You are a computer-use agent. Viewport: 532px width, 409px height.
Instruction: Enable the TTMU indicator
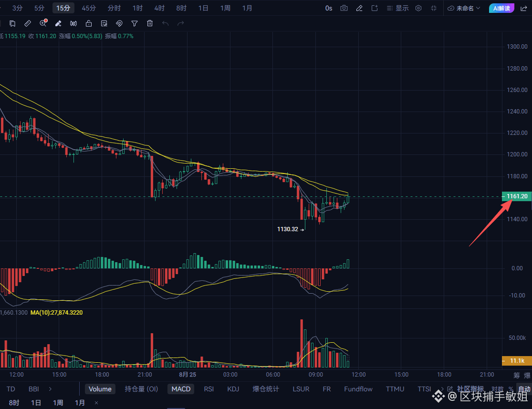(395, 389)
